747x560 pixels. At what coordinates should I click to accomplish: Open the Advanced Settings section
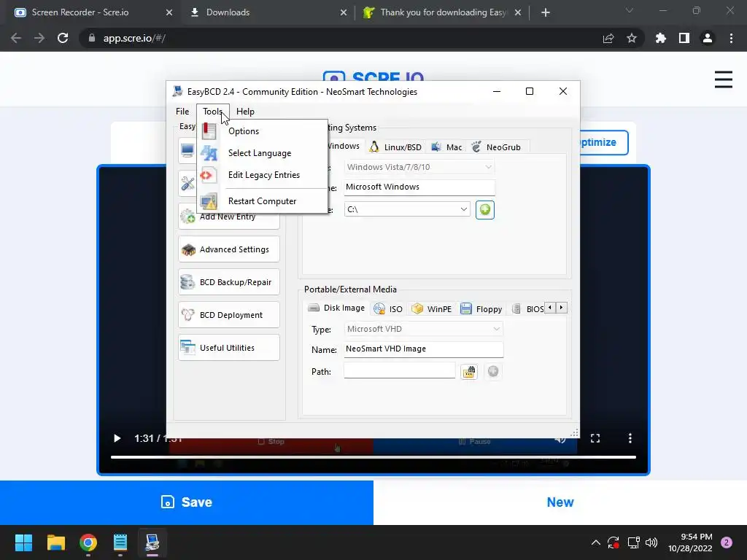(229, 249)
